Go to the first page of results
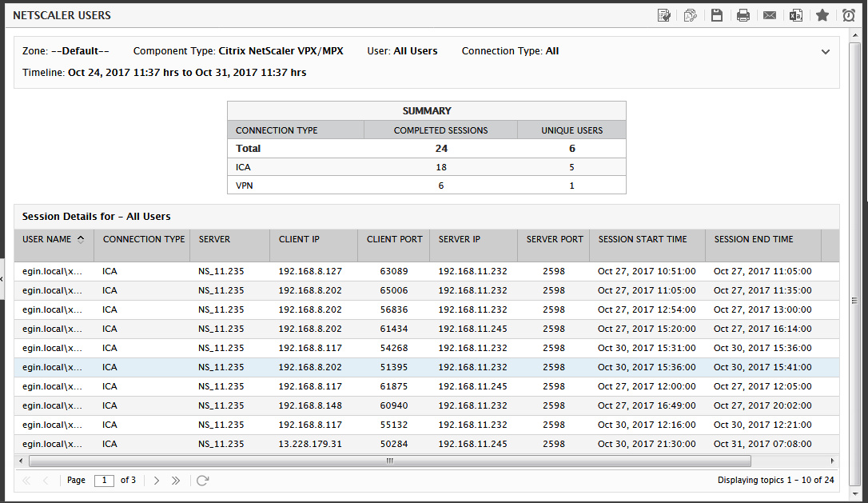 pos(26,481)
